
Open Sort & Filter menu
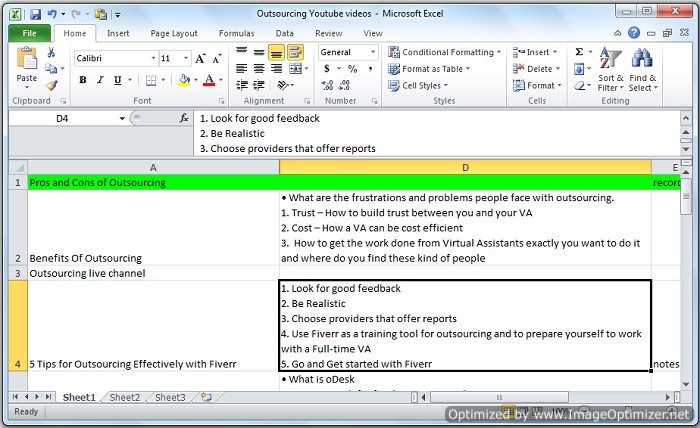(x=610, y=70)
